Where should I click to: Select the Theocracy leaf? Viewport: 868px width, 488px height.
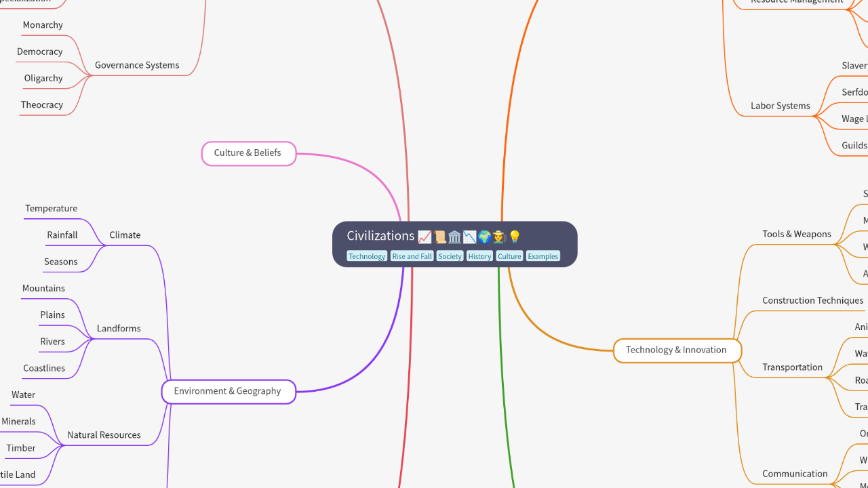coord(42,104)
